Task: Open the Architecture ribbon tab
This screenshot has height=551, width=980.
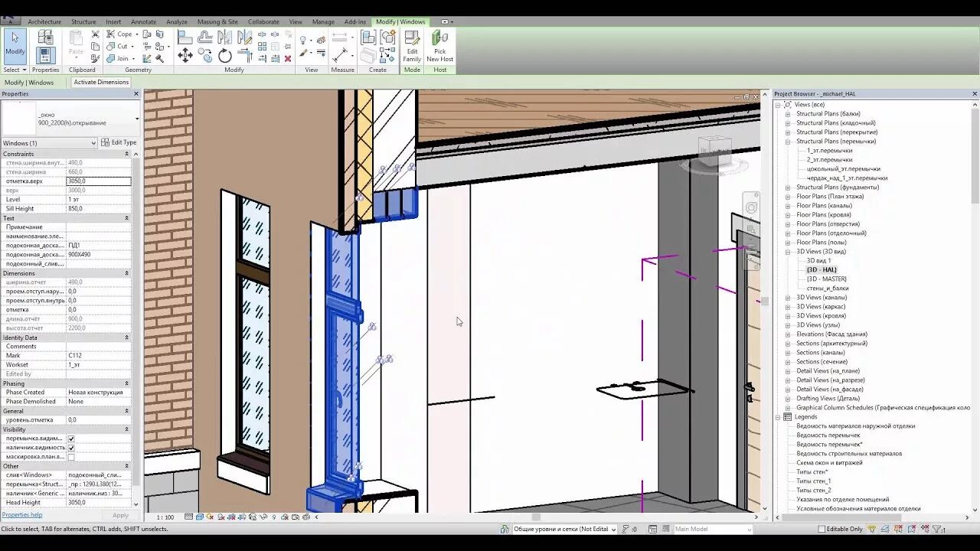Action: click(44, 21)
